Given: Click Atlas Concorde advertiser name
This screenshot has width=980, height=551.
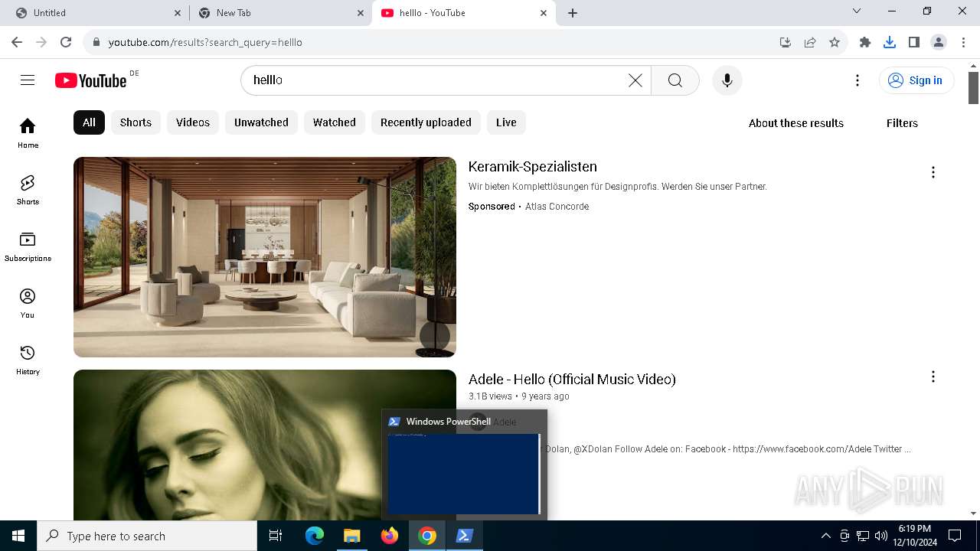Looking at the screenshot, I should pos(557,207).
